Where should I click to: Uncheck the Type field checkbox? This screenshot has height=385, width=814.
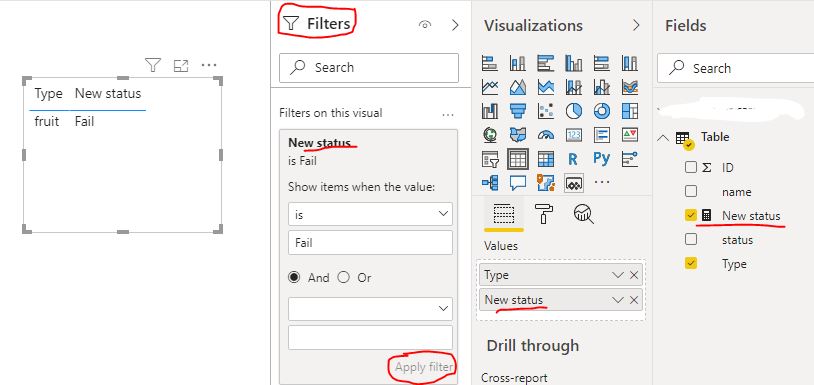(690, 264)
